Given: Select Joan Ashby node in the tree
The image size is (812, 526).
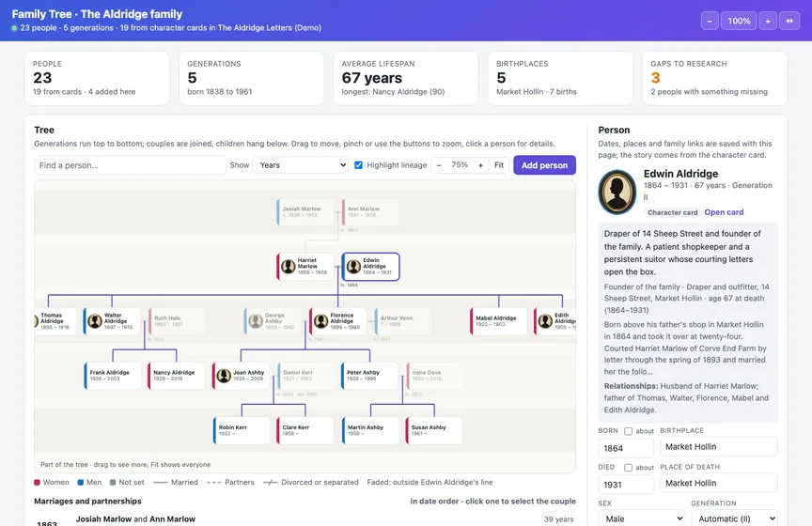Looking at the screenshot, I should pyautogui.click(x=241, y=376).
